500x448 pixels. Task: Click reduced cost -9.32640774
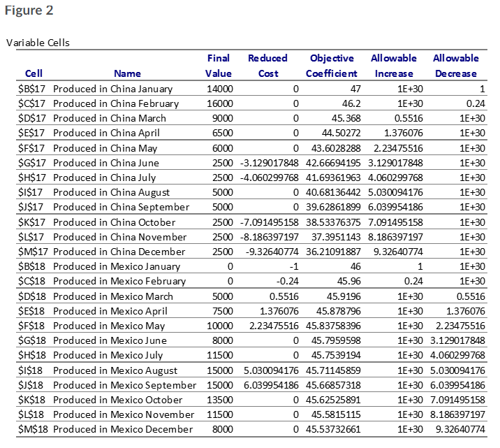(272, 252)
